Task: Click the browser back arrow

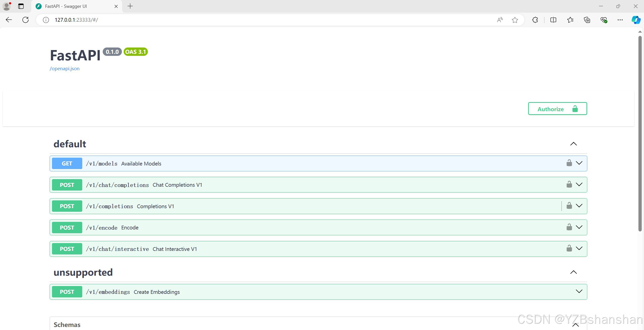Action: click(9, 20)
